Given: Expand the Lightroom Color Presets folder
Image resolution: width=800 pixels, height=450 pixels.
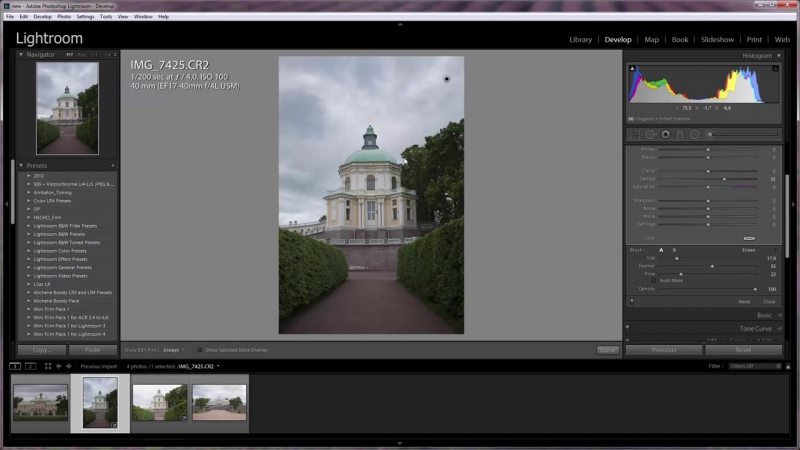Looking at the screenshot, I should point(29,251).
